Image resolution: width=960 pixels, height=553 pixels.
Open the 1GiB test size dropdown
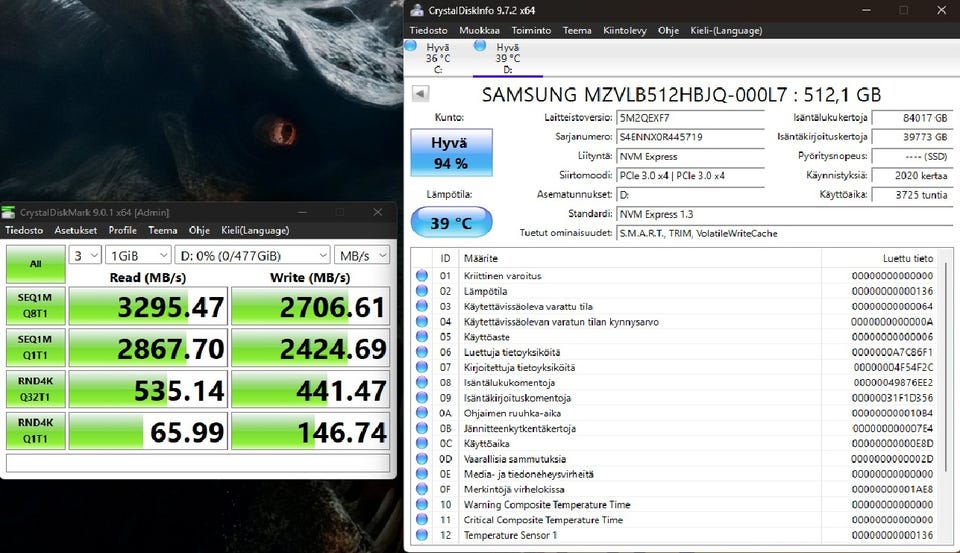tap(137, 255)
